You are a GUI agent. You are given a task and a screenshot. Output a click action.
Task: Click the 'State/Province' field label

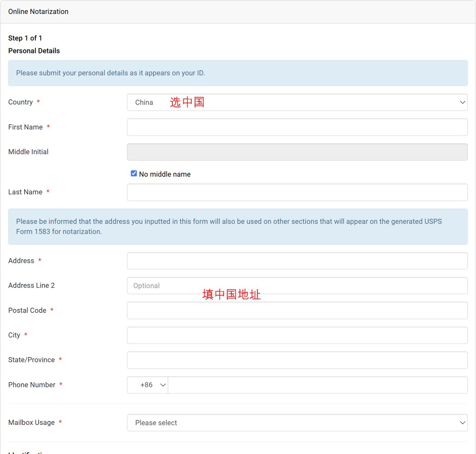32,360
